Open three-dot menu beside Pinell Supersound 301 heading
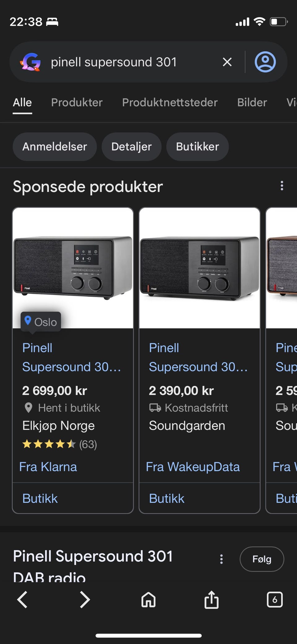297x644 pixels. 221,559
